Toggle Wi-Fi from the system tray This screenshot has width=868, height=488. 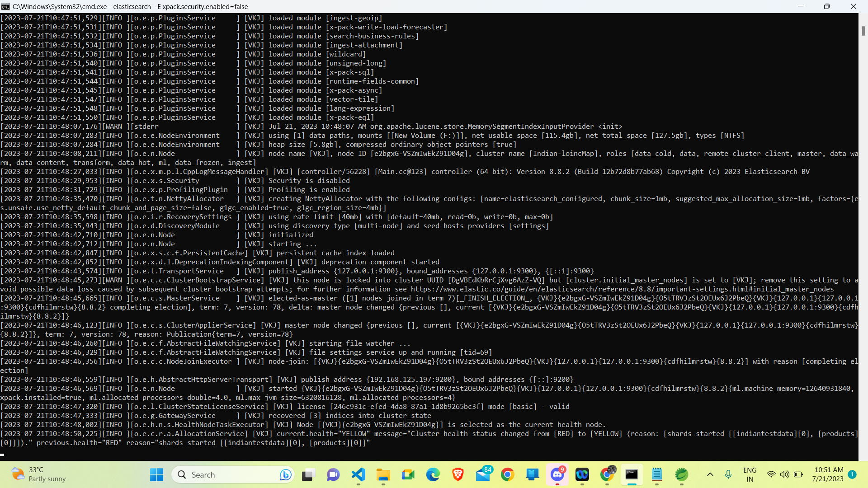tap(771, 474)
